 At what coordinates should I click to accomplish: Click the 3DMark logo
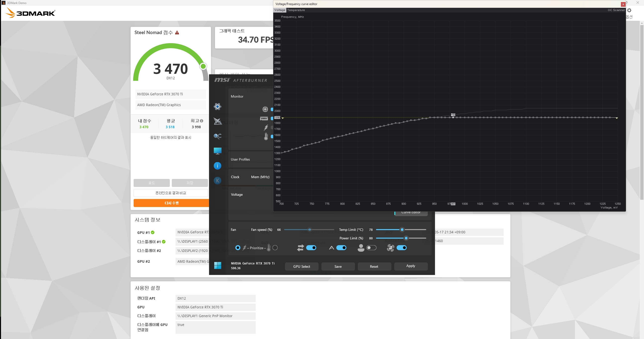tap(30, 13)
